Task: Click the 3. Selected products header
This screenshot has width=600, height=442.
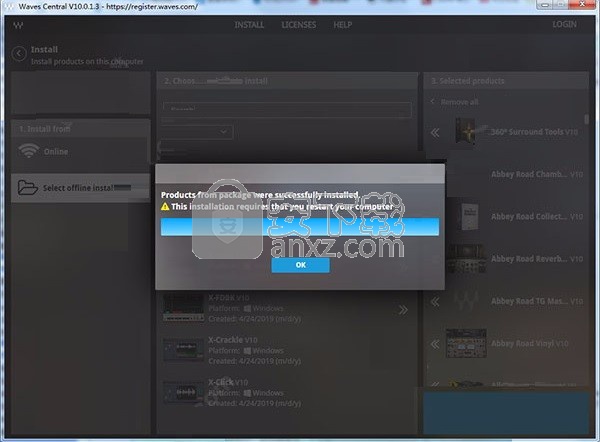Action: coord(506,81)
